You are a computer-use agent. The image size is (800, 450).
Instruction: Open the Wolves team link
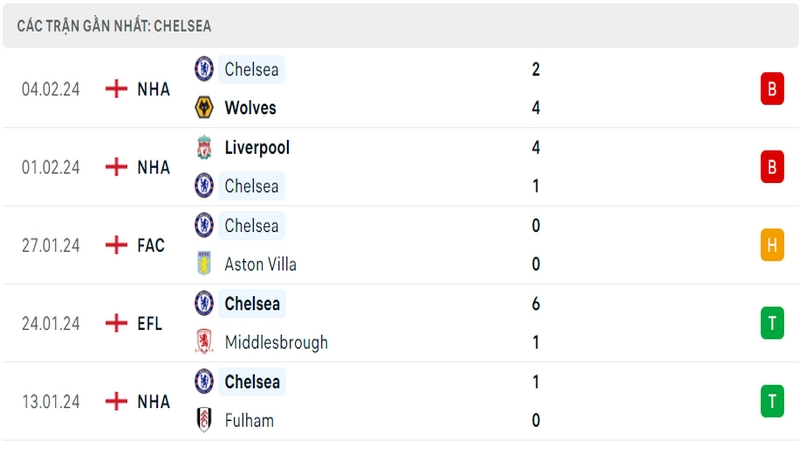(x=250, y=108)
